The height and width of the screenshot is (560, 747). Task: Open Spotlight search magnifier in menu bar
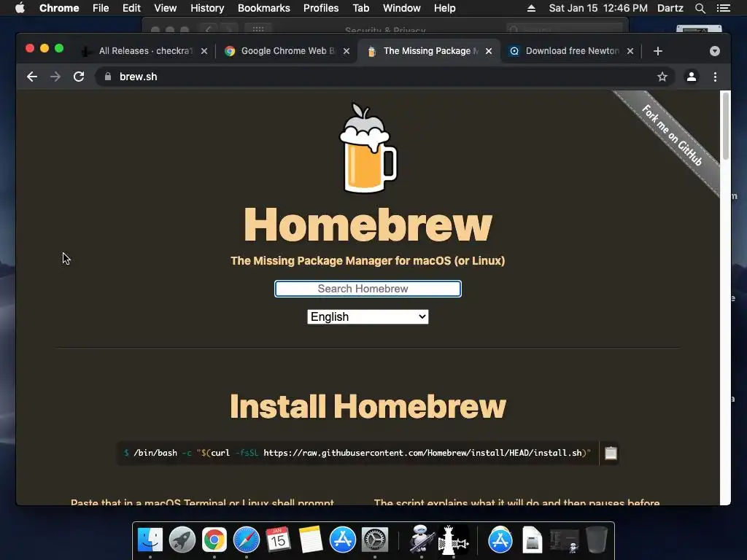click(700, 8)
